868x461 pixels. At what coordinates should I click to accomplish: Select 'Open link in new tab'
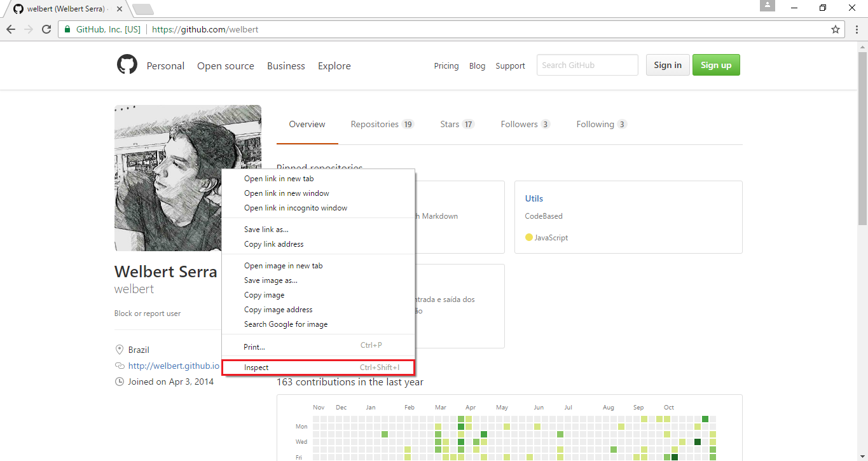[x=318, y=179]
